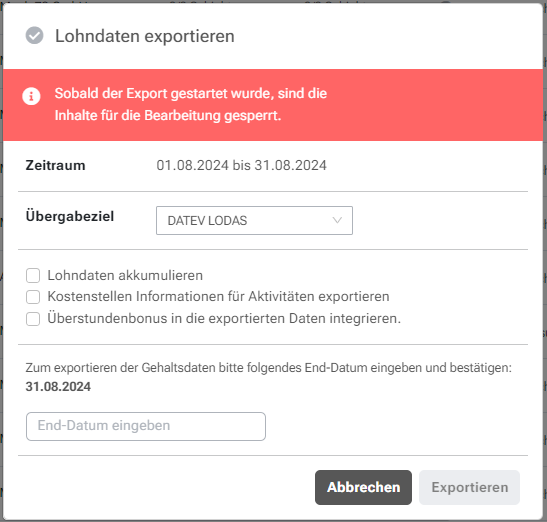Screen dimensions: 547x522
Task: Click the grey checkmark icon beside the title
Action: pos(35,36)
